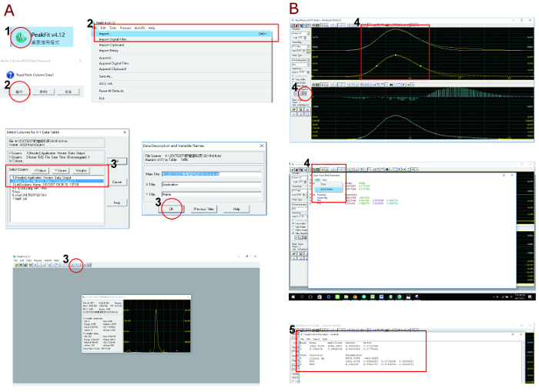Open the Windows Start button on taskbar
The image size is (539, 392).
coord(293,297)
